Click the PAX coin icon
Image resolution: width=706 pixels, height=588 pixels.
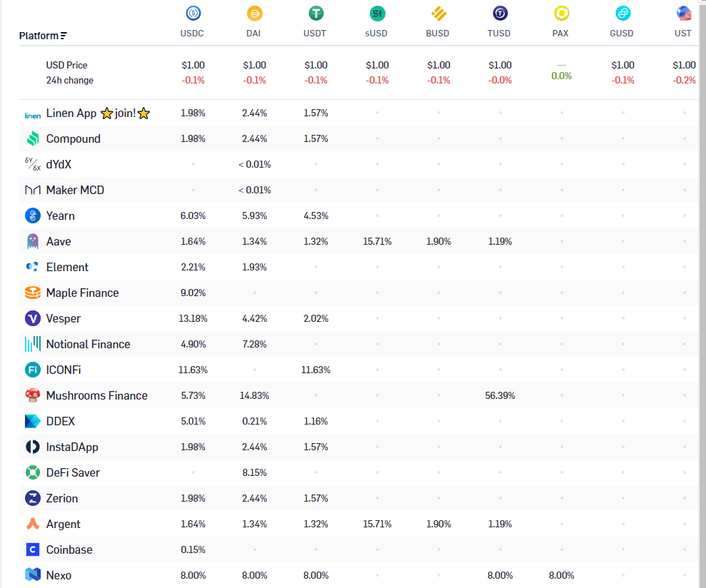(x=561, y=13)
